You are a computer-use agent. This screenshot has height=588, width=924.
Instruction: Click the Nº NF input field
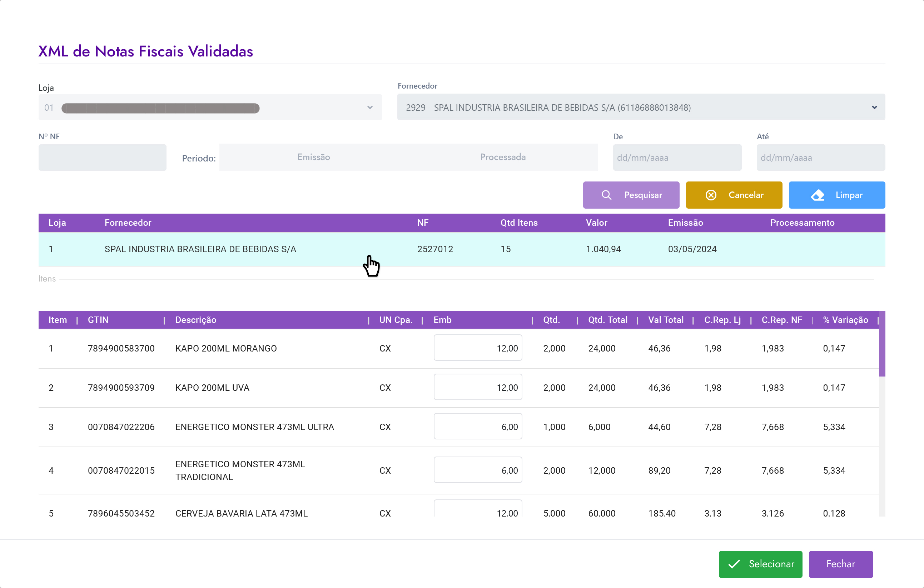point(103,158)
